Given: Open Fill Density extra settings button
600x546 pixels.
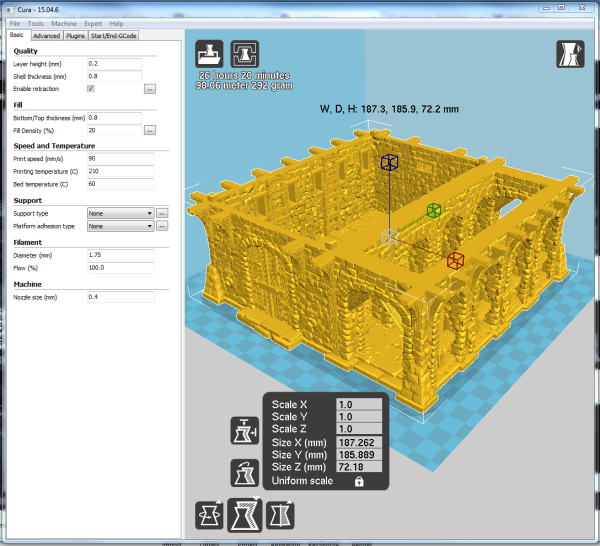Looking at the screenshot, I should click(150, 130).
